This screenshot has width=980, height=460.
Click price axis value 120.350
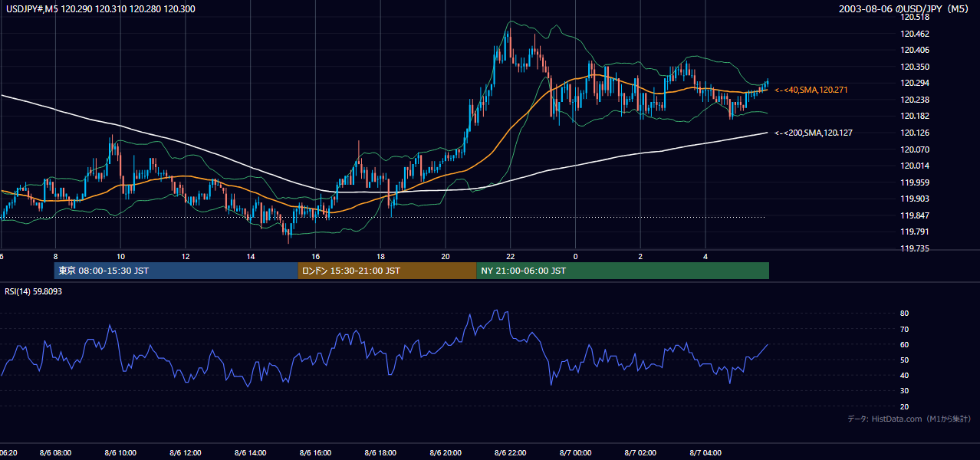tap(915, 67)
